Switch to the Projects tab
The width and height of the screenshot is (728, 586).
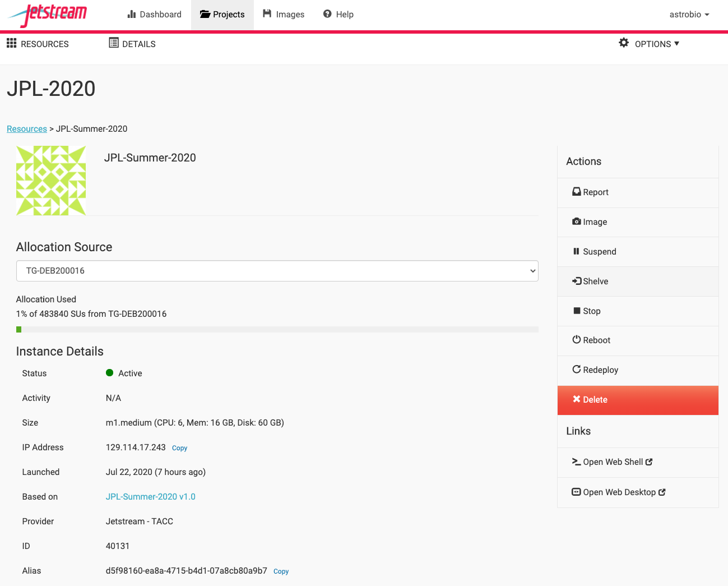coord(222,15)
